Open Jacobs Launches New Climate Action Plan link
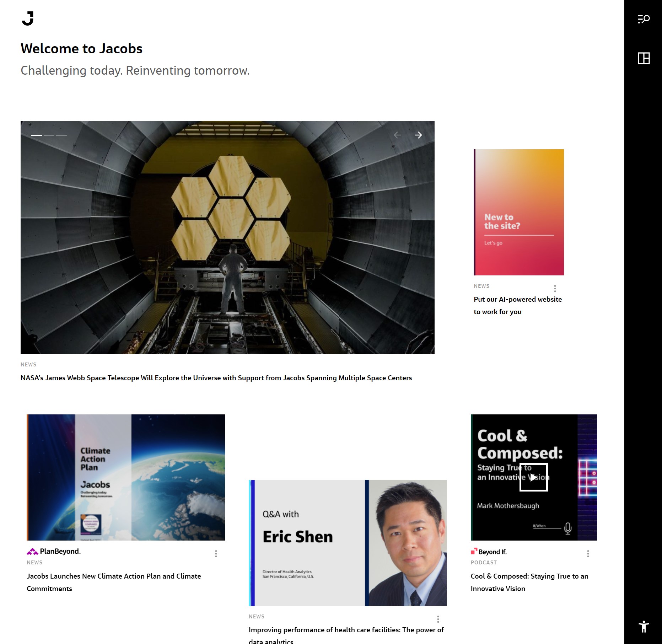The height and width of the screenshot is (644, 662). click(114, 582)
